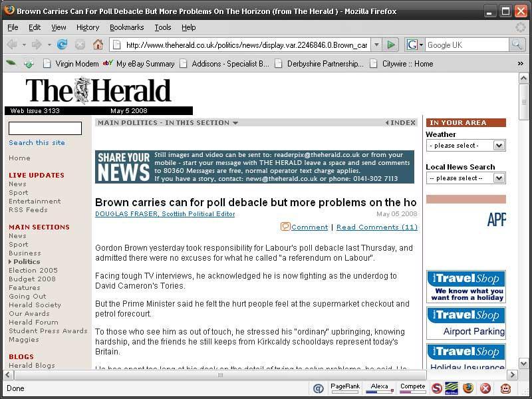
Task: Open the Read Comments (11) link
Action: (376, 227)
